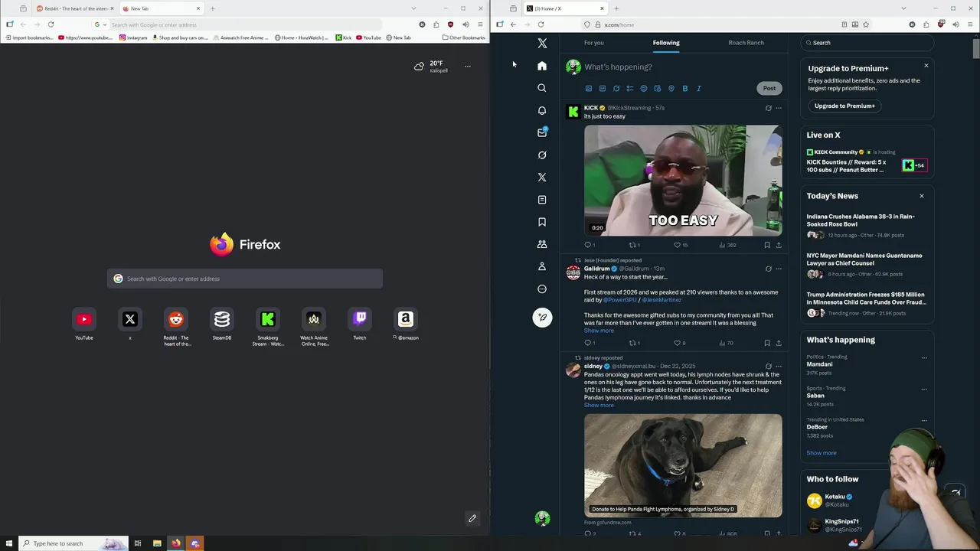Select New Tab tab in left Firefox window

(162, 8)
